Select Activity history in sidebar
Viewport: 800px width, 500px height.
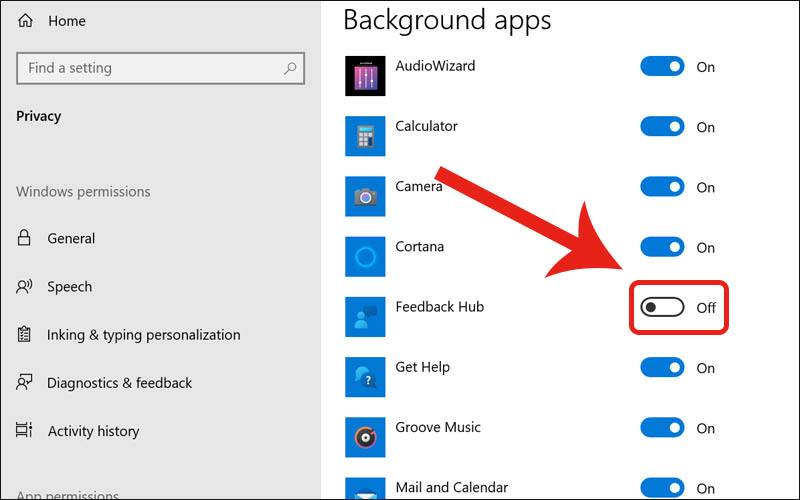(93, 431)
